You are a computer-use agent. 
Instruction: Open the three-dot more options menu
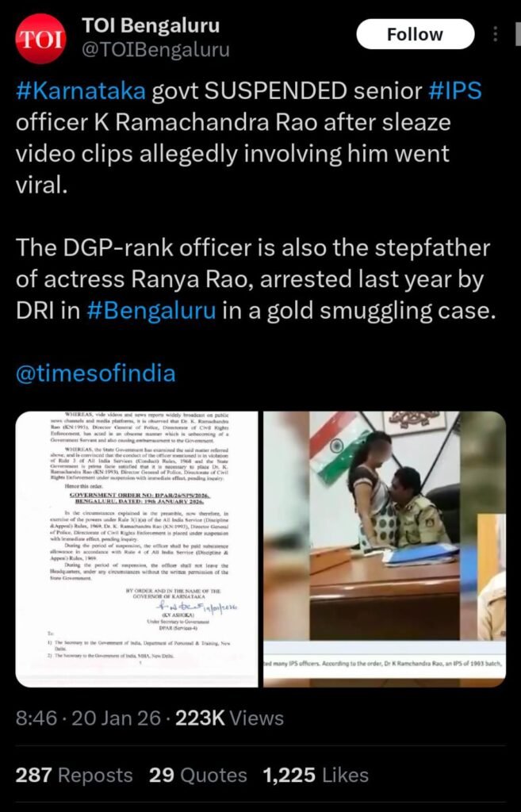(495, 35)
